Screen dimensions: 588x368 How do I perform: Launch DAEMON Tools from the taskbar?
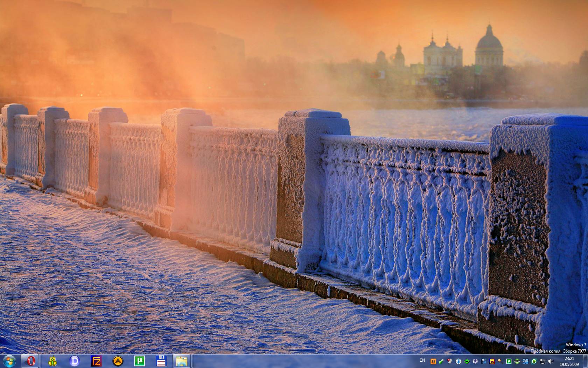coord(73,361)
